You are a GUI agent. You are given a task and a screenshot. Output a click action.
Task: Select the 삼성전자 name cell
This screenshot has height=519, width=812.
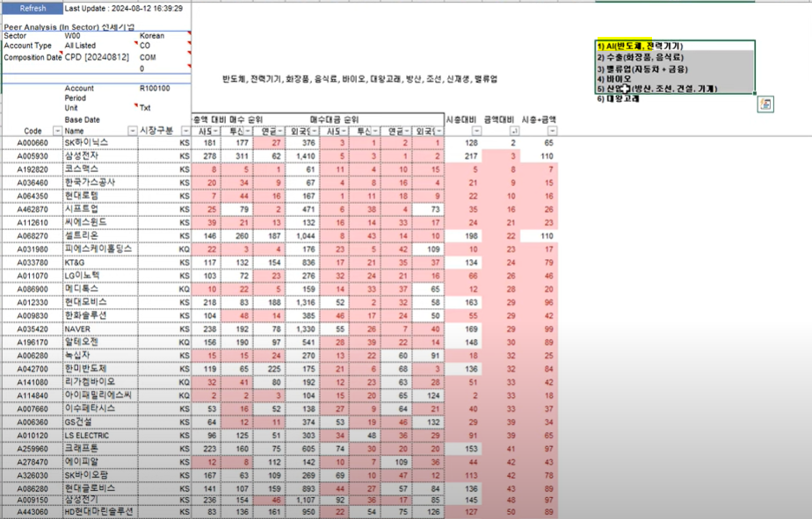(x=100, y=155)
